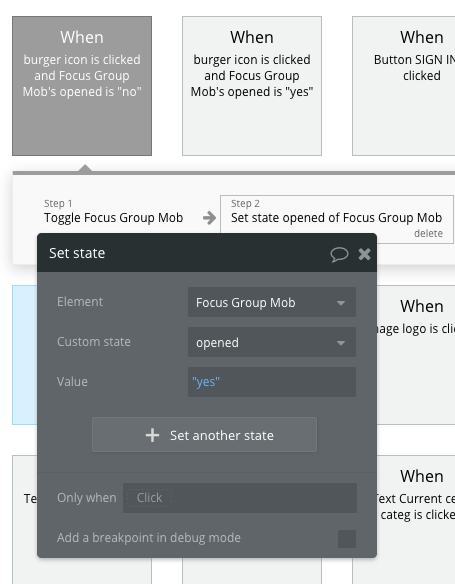Screen dimensions: 455x584
Task: Close the Set state dialog
Action: [x=364, y=254]
